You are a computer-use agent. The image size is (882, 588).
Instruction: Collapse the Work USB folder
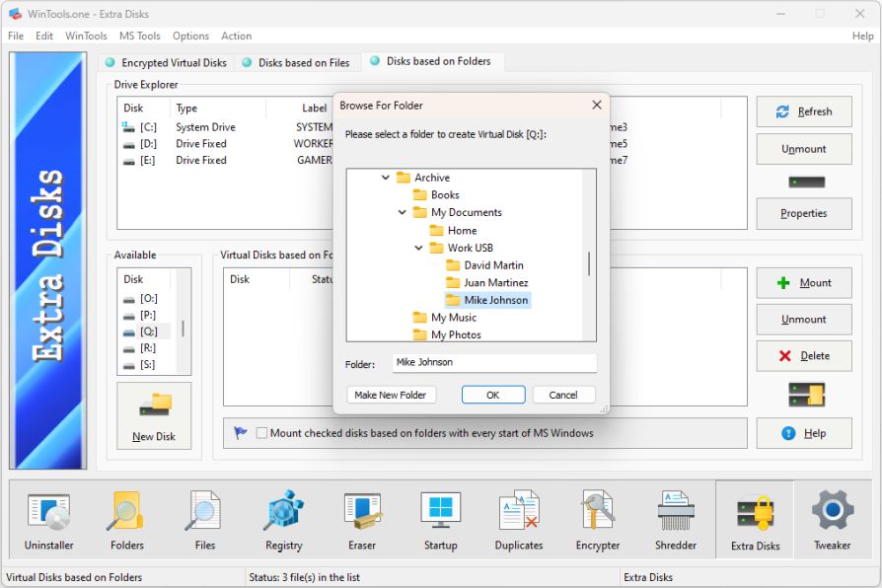(418, 248)
